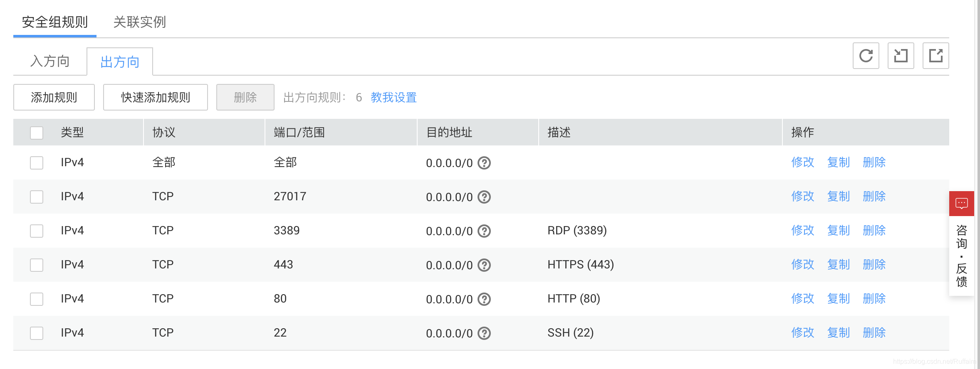Image resolution: width=980 pixels, height=369 pixels.
Task: Click the refresh icon button
Action: [x=866, y=56]
